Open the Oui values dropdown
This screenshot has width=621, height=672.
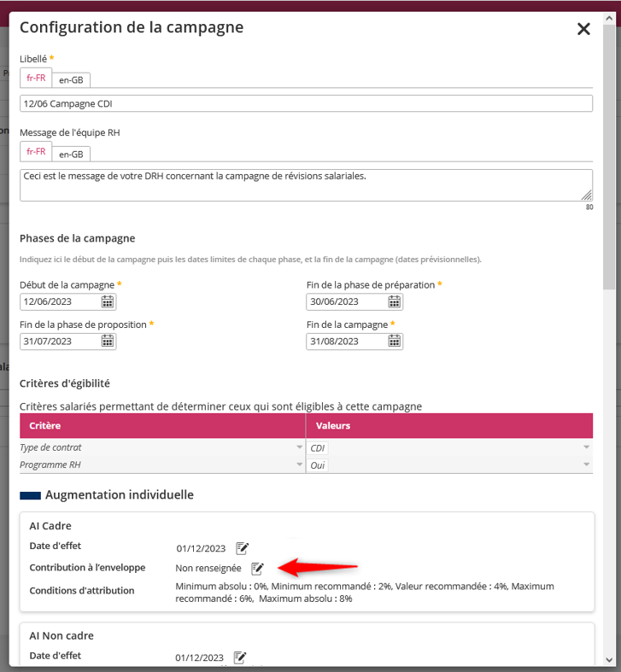point(586,465)
